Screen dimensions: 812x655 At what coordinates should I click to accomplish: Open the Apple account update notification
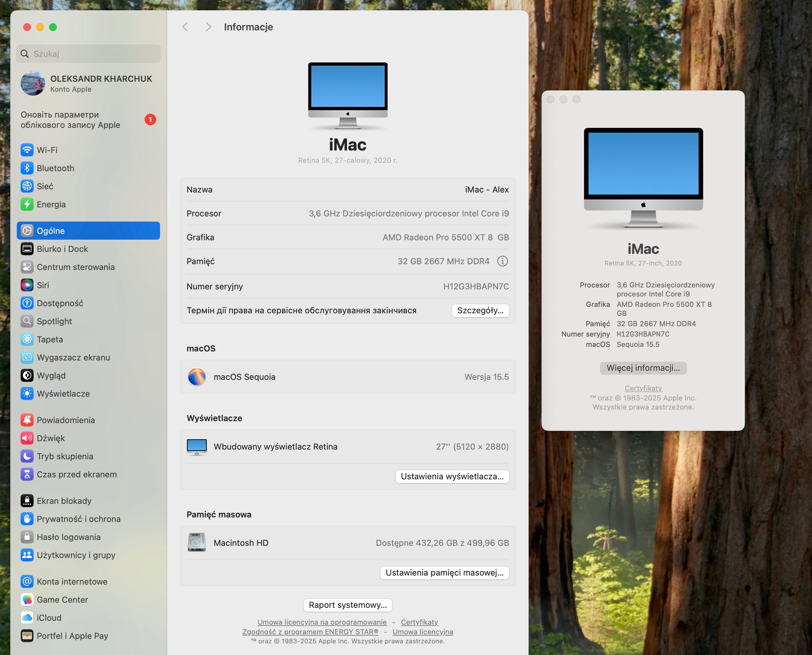pos(88,120)
